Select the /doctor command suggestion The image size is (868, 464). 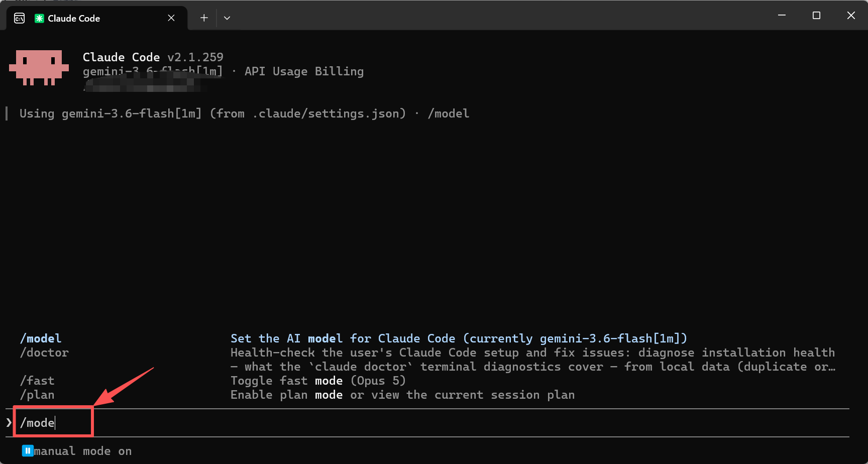pos(44,353)
